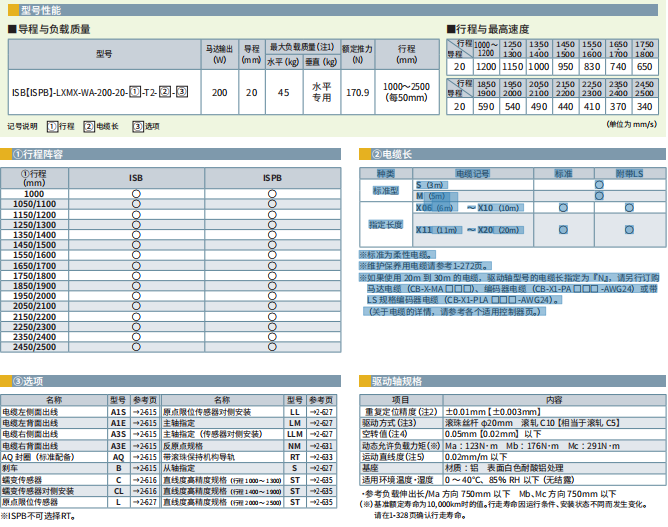
Task: Click the ③选项 section heading
Action: tap(28, 381)
